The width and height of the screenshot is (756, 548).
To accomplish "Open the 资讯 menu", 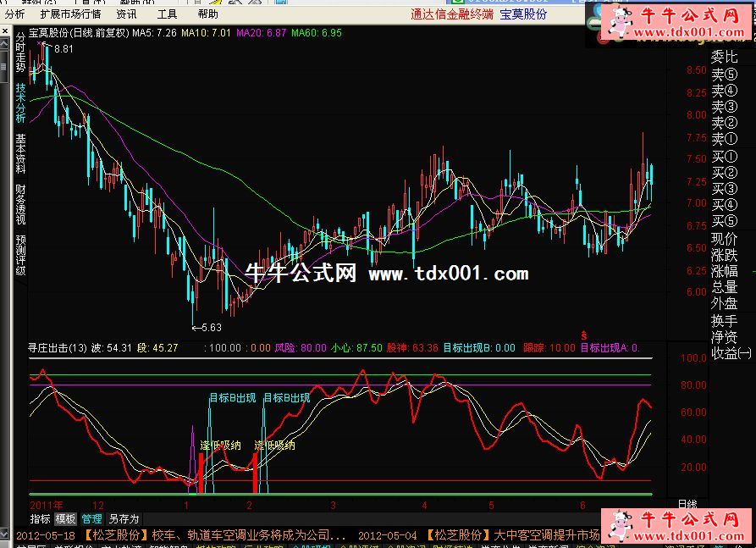I will [x=126, y=14].
